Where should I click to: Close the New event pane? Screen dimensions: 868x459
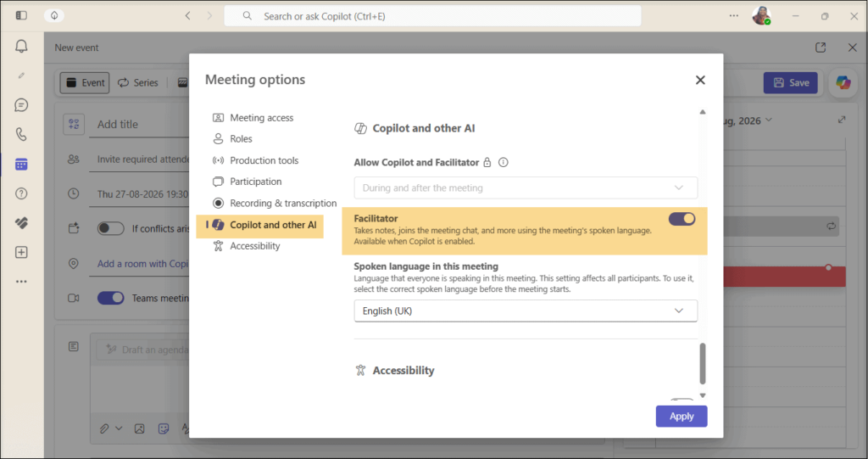click(x=853, y=48)
